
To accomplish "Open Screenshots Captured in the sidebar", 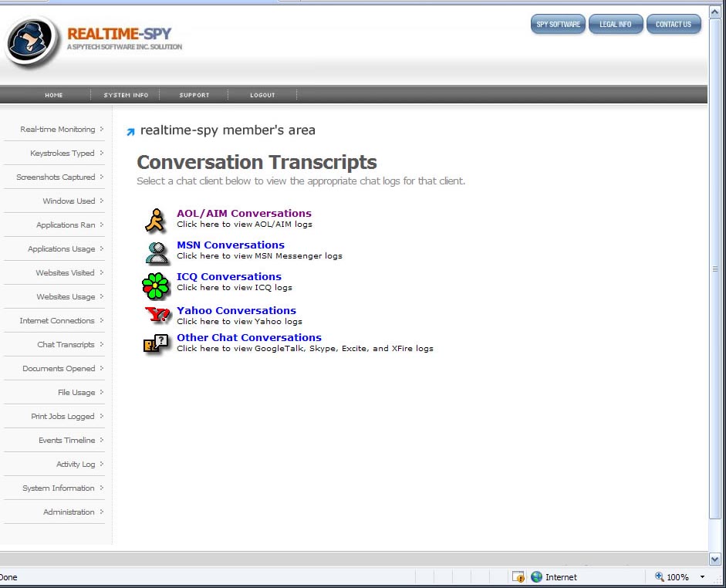I will 56,177.
